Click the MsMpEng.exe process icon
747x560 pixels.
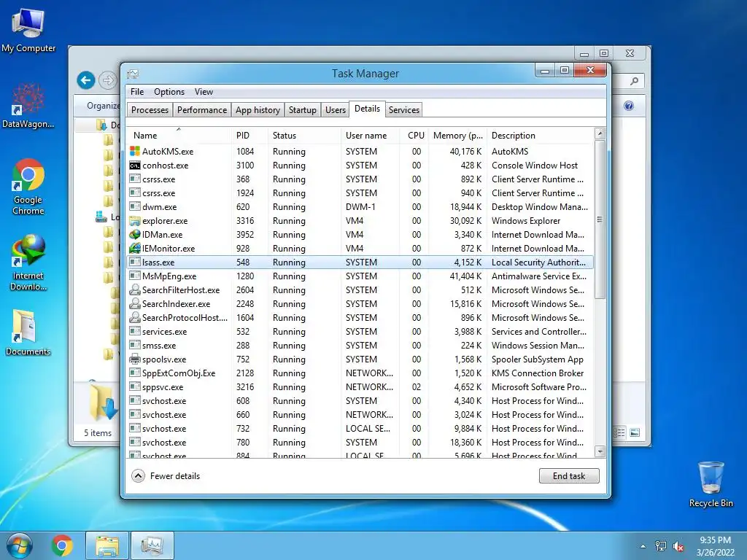[x=135, y=276]
